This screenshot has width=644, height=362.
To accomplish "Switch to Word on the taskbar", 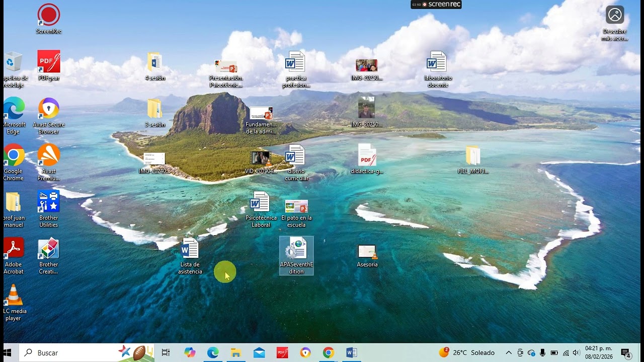I will click(x=352, y=352).
